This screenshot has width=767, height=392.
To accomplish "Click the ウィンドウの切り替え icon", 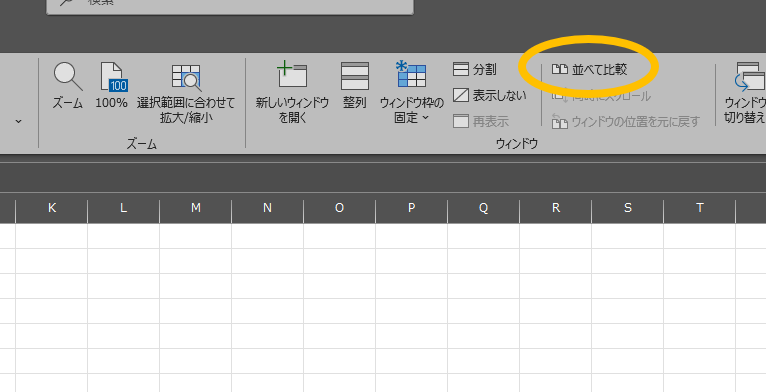I will [x=745, y=92].
